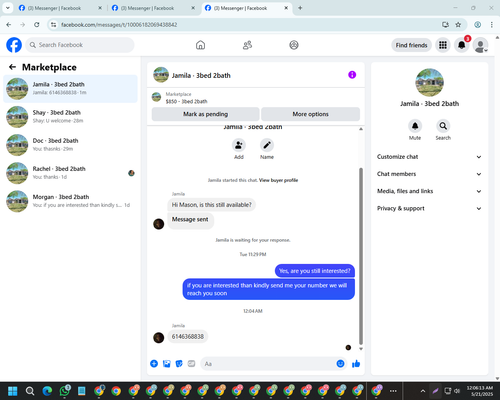The height and width of the screenshot is (400, 500).
Task: Open the Rachel 3bed 2bath conversation
Action: [70, 173]
